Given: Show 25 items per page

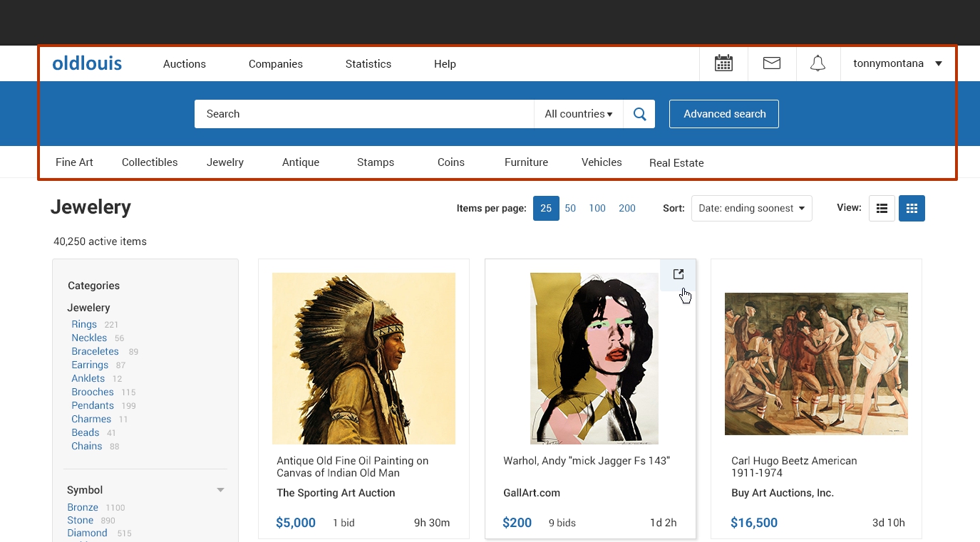Looking at the screenshot, I should point(546,208).
